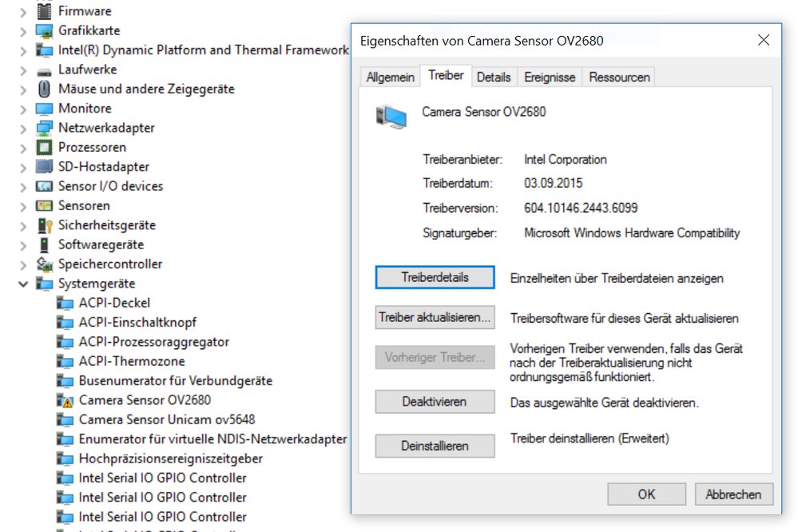
Task: Click Treiber aktualisieren to update driver
Action: (x=435, y=317)
